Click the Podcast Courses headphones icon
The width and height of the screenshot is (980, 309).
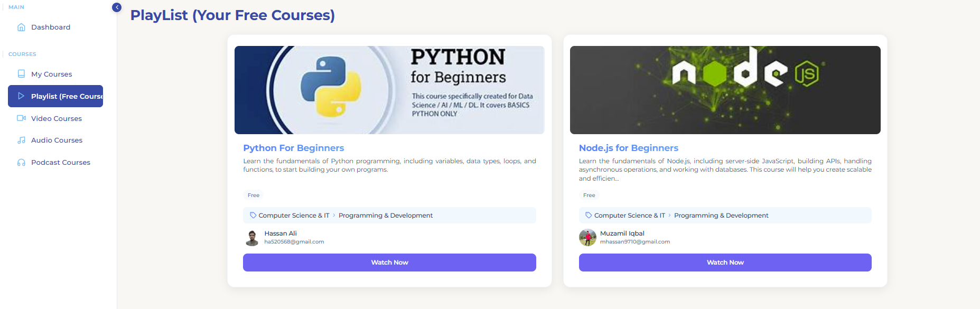(x=21, y=163)
